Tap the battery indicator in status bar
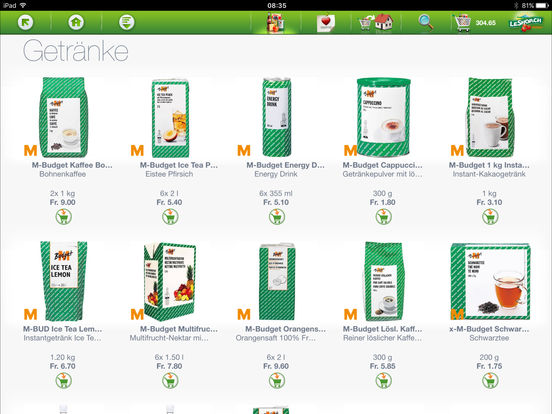This screenshot has height=414, width=552. [x=542, y=5]
